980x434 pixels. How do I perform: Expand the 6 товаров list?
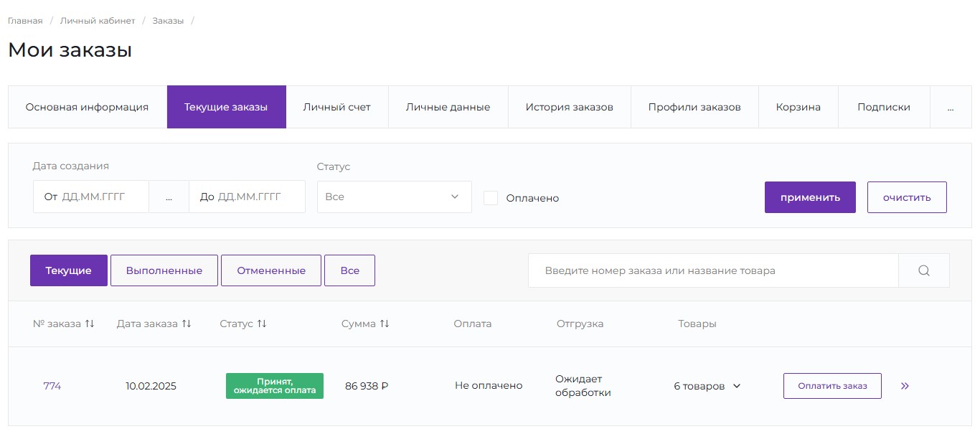click(707, 385)
